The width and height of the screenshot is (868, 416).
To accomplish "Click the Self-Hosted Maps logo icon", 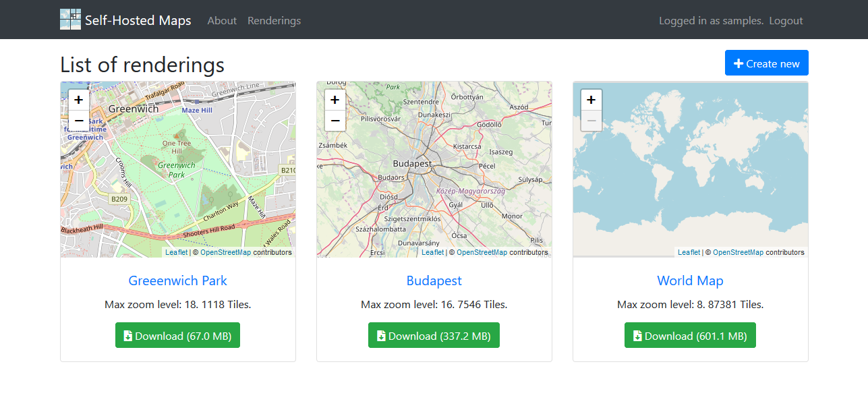I will coord(69,19).
